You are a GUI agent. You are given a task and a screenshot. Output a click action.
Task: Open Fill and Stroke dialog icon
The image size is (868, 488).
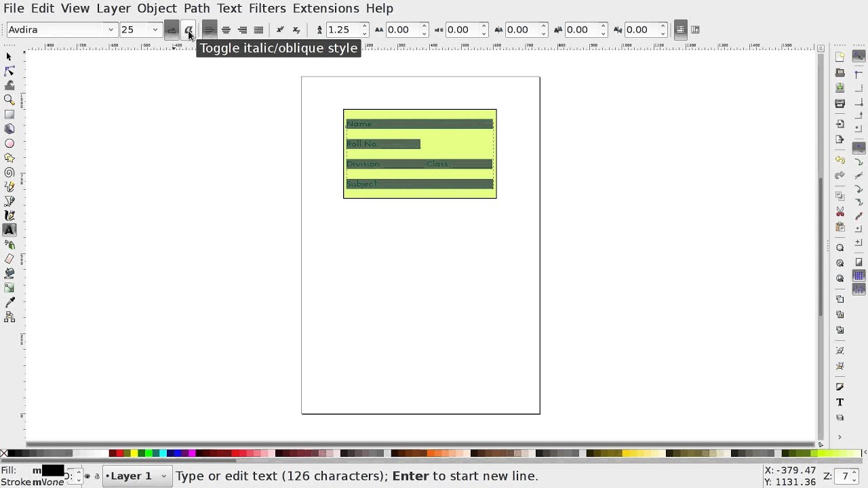[840, 387]
